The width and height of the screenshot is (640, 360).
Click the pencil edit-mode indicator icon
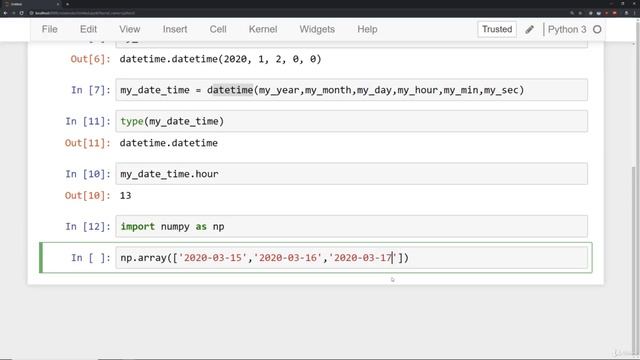pyautogui.click(x=529, y=29)
